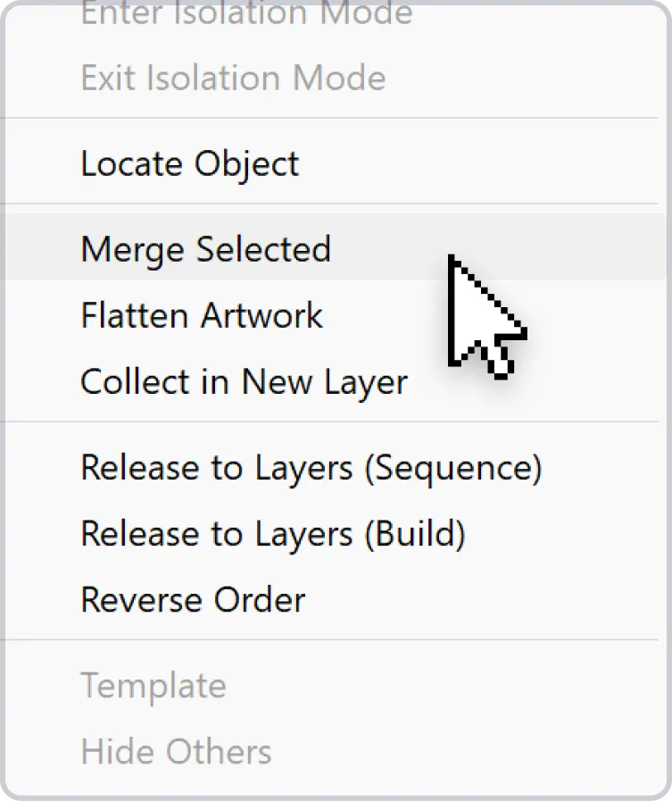Select Release to Layers (Build)
This screenshot has width=672, height=801.
[x=335, y=533]
